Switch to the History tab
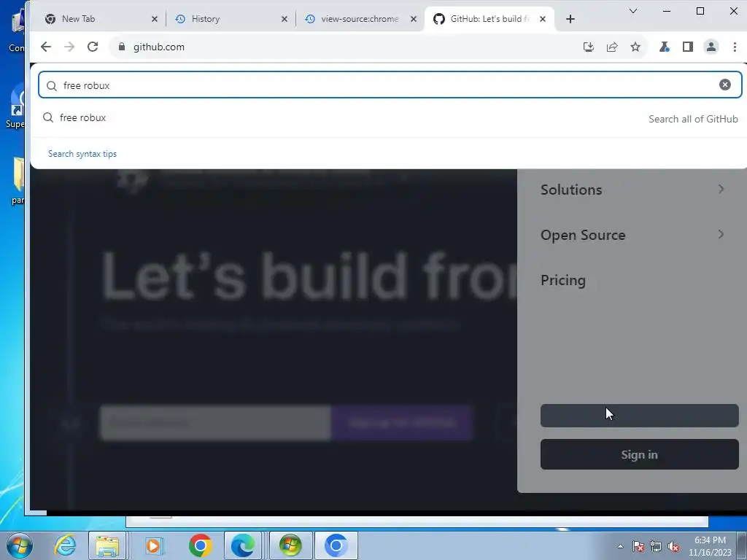Image resolution: width=747 pixels, height=560 pixels. point(230,19)
